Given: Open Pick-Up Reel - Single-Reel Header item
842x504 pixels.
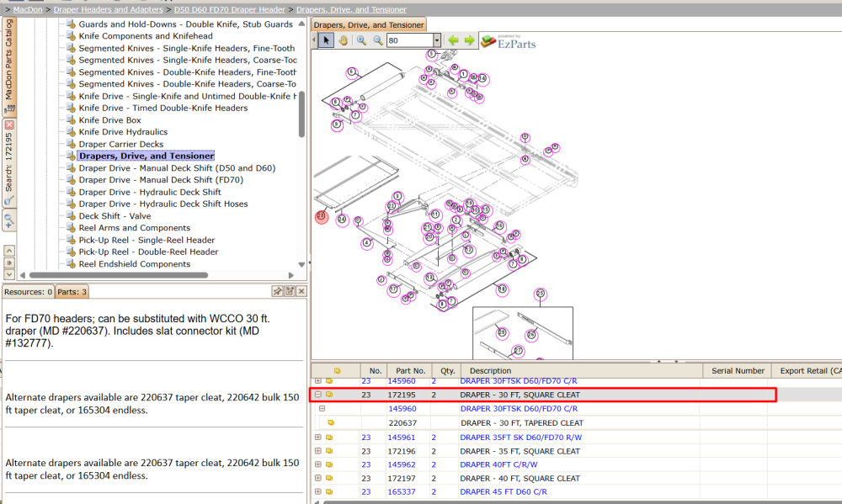Looking at the screenshot, I should pyautogui.click(x=147, y=240).
